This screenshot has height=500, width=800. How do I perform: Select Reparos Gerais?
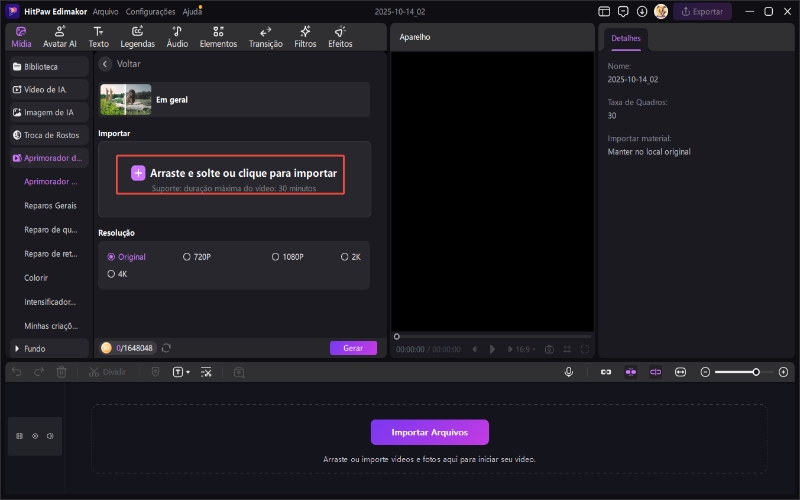click(x=51, y=206)
